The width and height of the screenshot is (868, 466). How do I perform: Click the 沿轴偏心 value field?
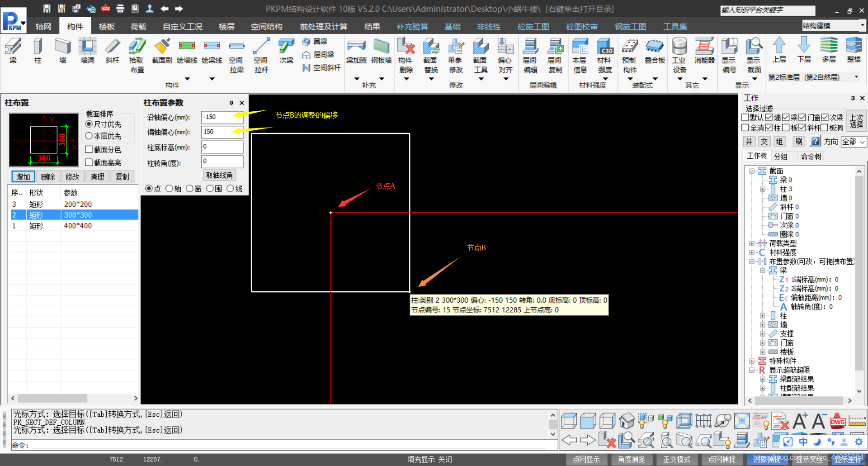222,117
